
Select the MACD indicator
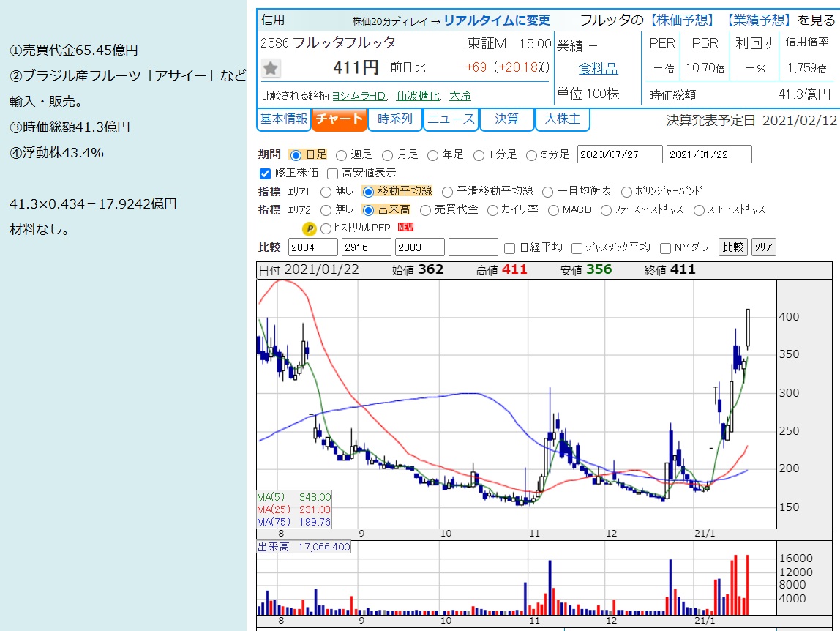point(553,210)
